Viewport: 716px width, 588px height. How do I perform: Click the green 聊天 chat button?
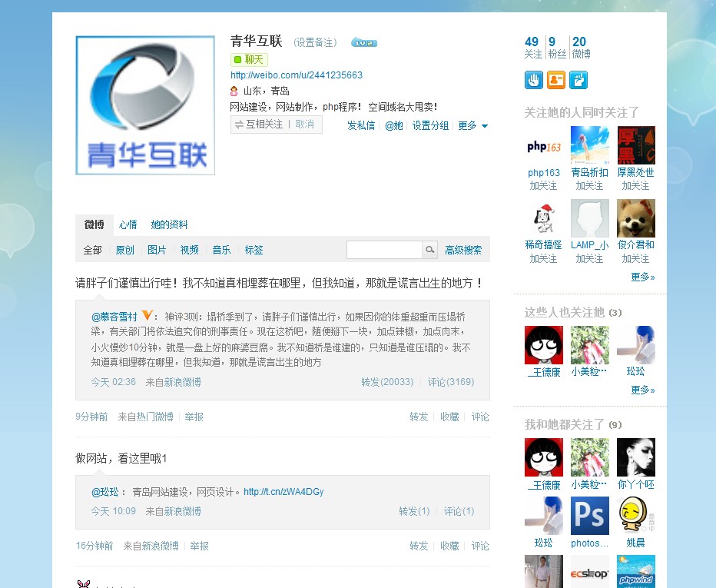pos(249,60)
